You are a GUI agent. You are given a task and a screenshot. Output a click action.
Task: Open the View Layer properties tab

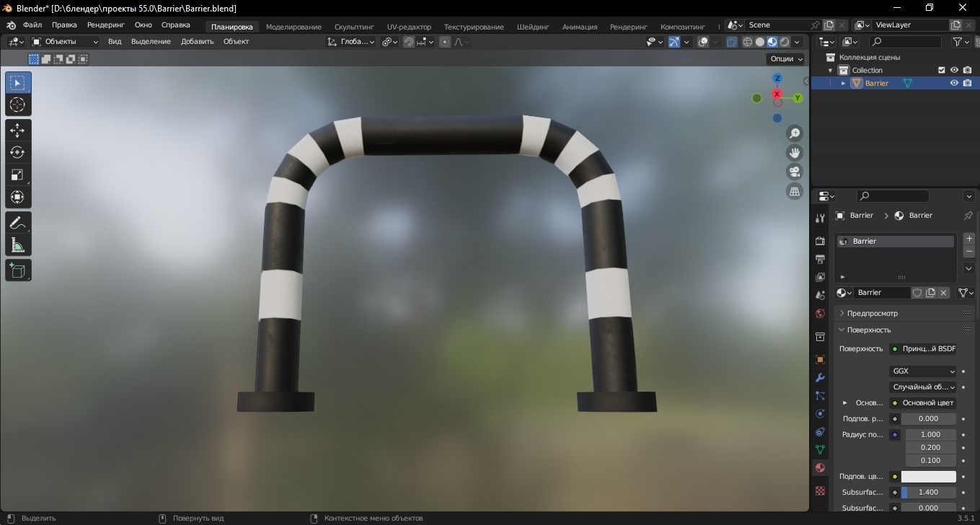(820, 277)
